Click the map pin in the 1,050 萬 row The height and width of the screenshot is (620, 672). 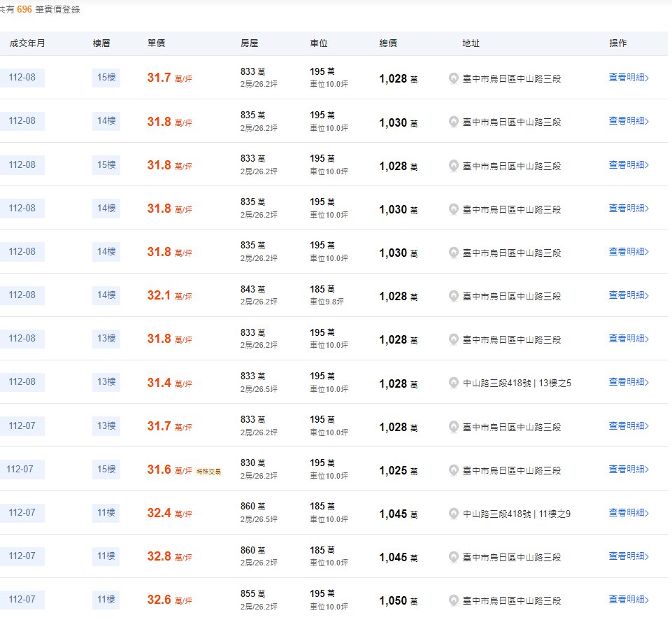453,600
